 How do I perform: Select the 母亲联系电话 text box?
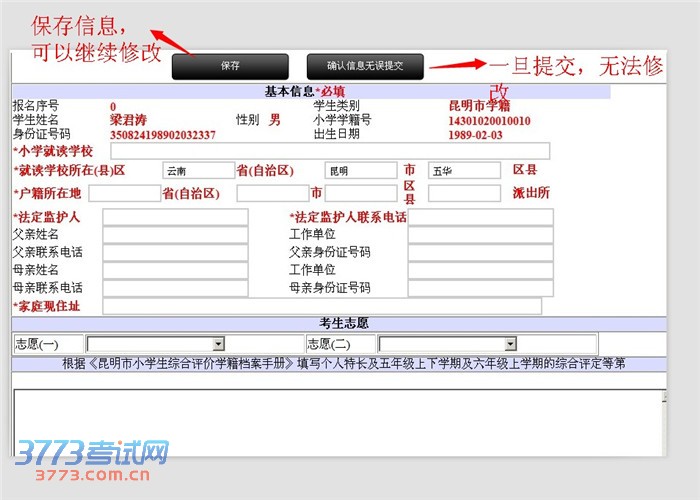175,288
